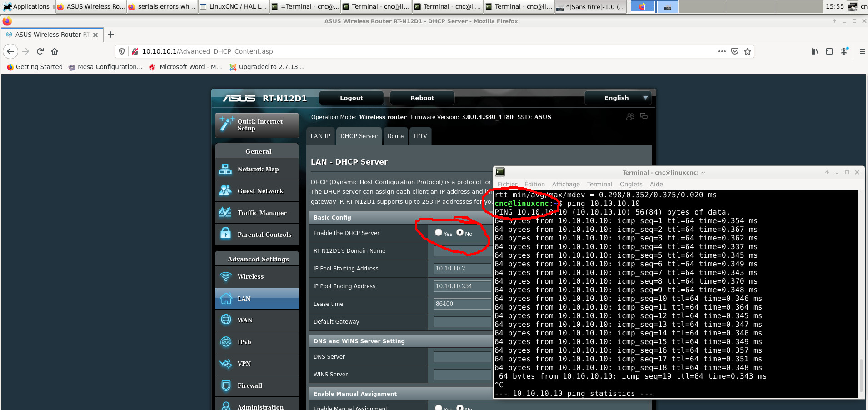Click the Default Gateway field

[463, 321]
